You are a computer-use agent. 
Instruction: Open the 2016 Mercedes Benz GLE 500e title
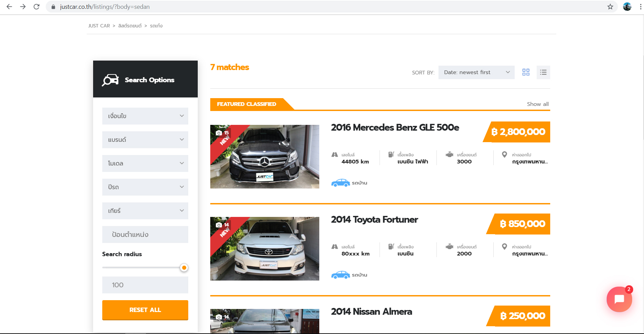[395, 128]
